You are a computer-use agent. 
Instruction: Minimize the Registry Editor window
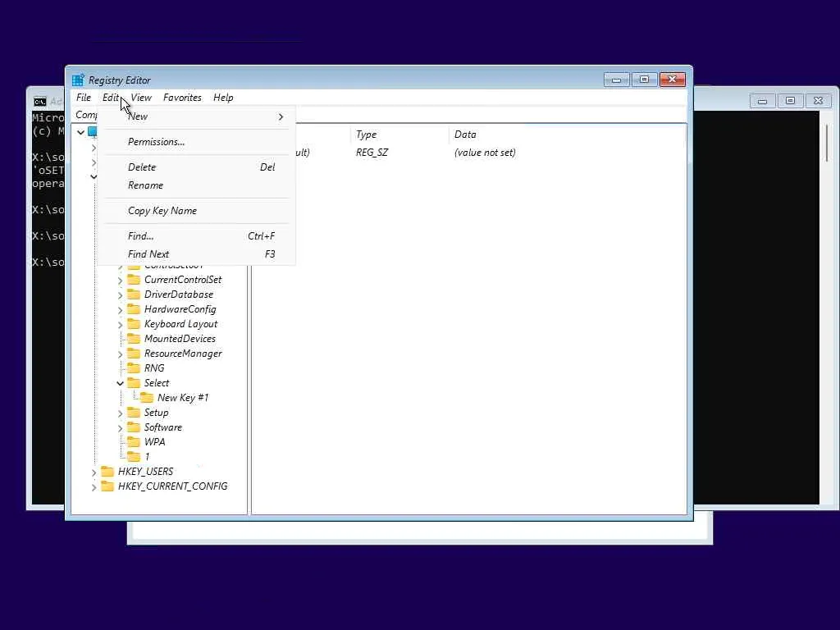point(617,80)
